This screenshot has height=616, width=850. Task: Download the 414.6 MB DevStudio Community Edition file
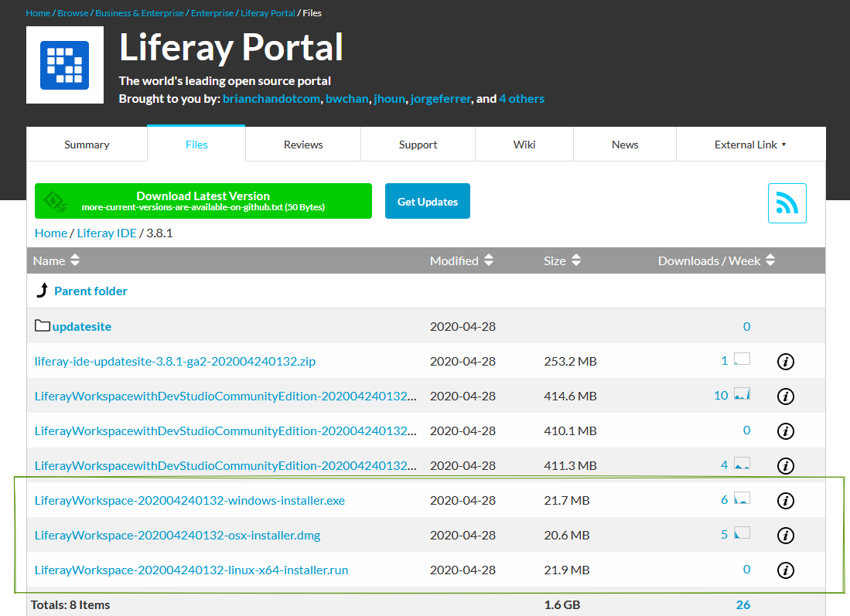pyautogui.click(x=226, y=396)
